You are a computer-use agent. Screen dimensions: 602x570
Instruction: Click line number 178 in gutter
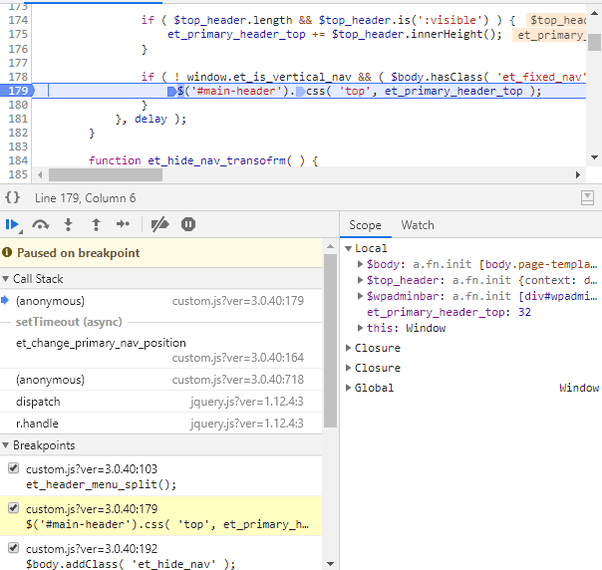click(18, 77)
